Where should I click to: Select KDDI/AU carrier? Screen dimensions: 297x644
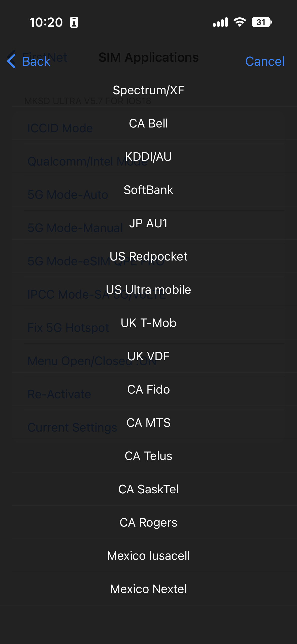[148, 157]
